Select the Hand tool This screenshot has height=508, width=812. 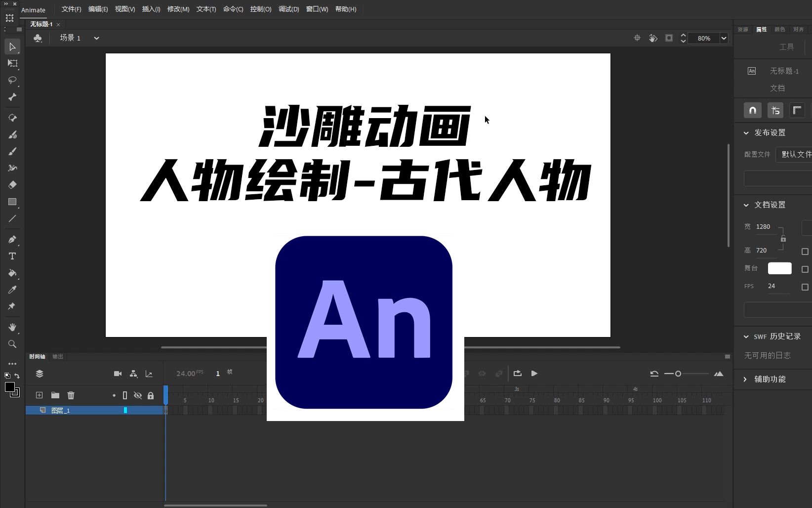(x=12, y=327)
